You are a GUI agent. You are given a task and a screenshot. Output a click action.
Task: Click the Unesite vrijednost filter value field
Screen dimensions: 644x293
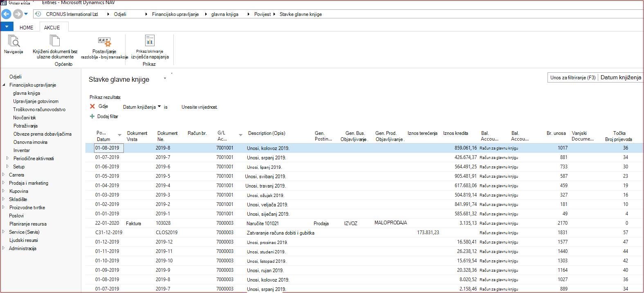(x=200, y=107)
